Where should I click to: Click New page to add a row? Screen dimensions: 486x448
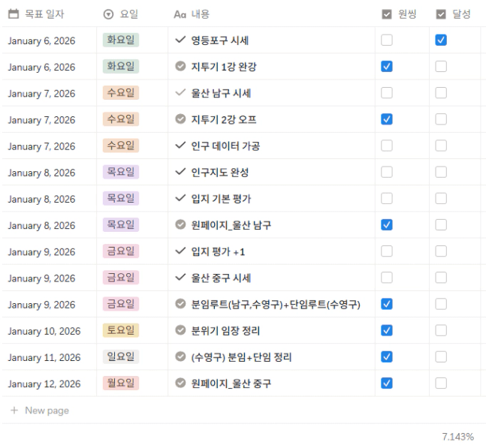47,410
